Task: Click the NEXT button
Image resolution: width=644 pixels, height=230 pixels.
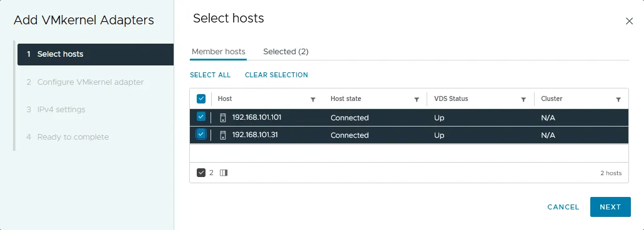Action: tap(610, 207)
